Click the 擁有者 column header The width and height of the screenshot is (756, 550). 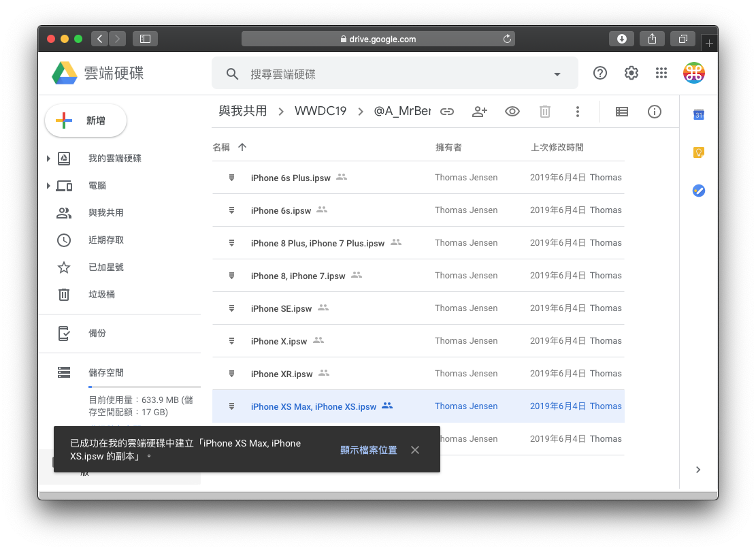[448, 147]
